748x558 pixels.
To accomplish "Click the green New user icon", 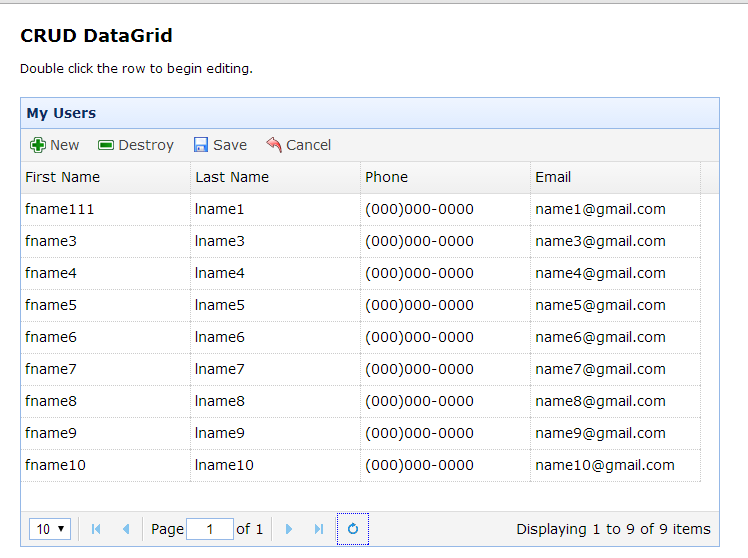I will (38, 145).
